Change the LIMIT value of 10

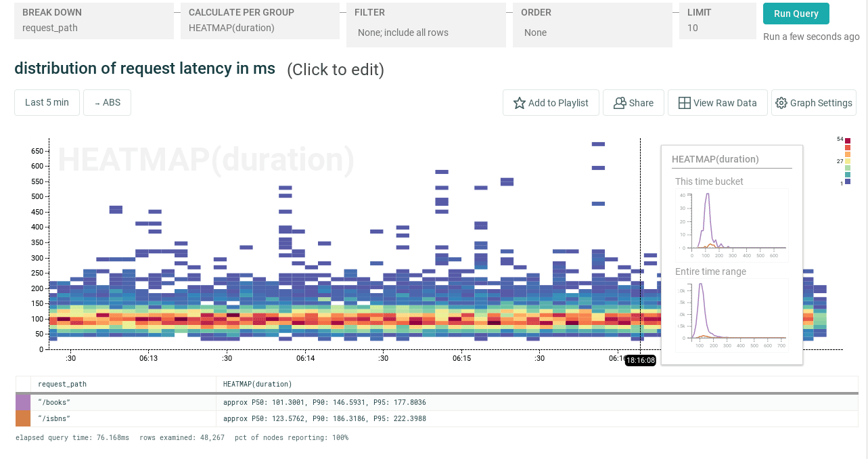tap(717, 21)
